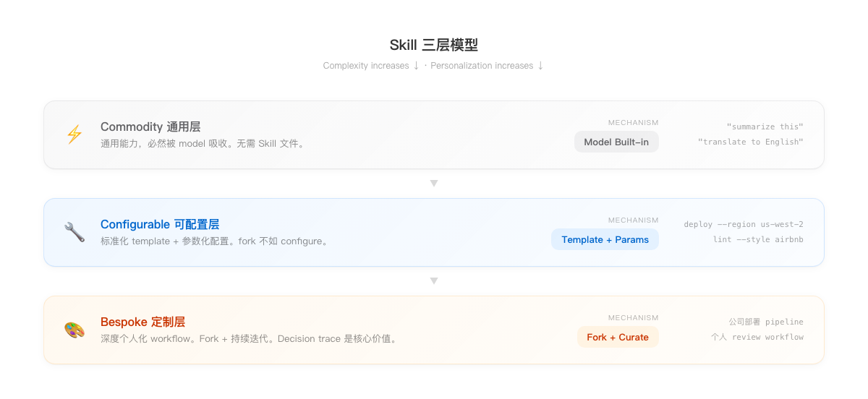Viewport: 868px width, 399px height.
Task: Click the lightning bolt icon in Commodity layer
Action: [75, 134]
